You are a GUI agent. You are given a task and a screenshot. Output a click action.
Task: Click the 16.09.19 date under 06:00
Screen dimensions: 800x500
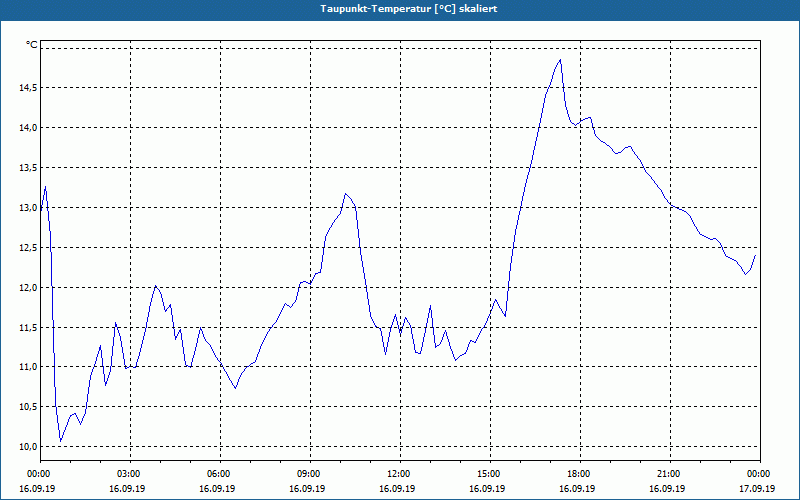tap(217, 488)
